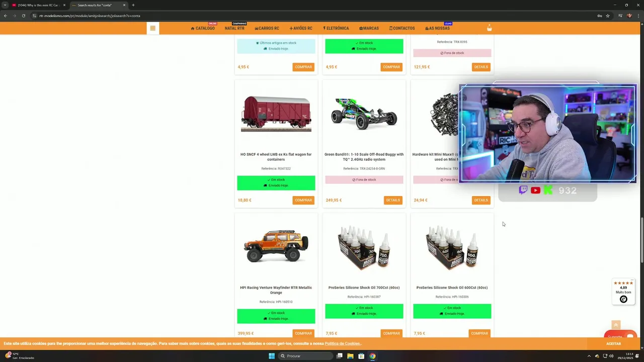Open ProSeries Silicone Shock Oil 600Cst title
The width and height of the screenshot is (644, 362).
(x=452, y=288)
